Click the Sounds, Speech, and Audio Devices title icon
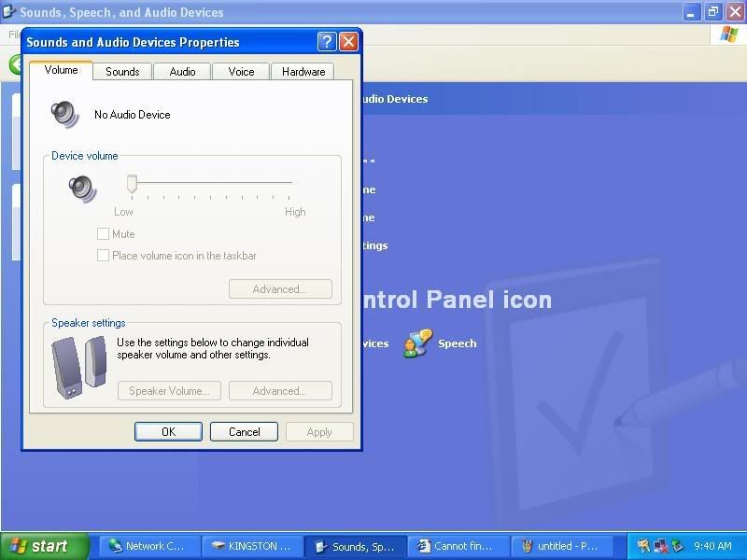Screen dimensions: 747x560 click(9, 11)
